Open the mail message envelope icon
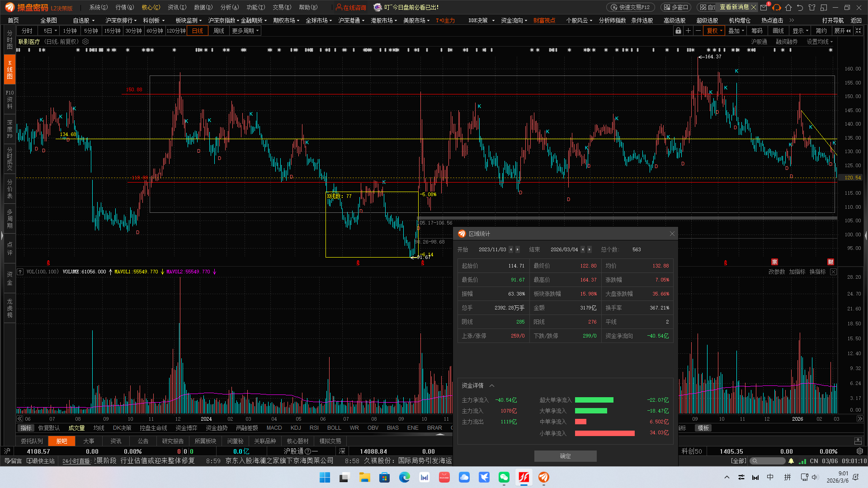868x488 pixels. coord(764,7)
